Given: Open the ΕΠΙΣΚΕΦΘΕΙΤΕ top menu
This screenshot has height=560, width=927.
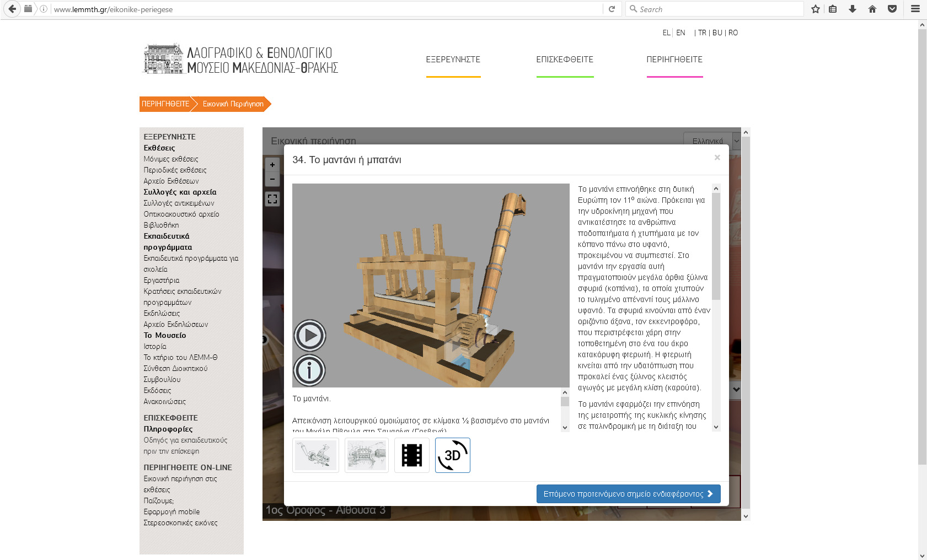Looking at the screenshot, I should [565, 60].
